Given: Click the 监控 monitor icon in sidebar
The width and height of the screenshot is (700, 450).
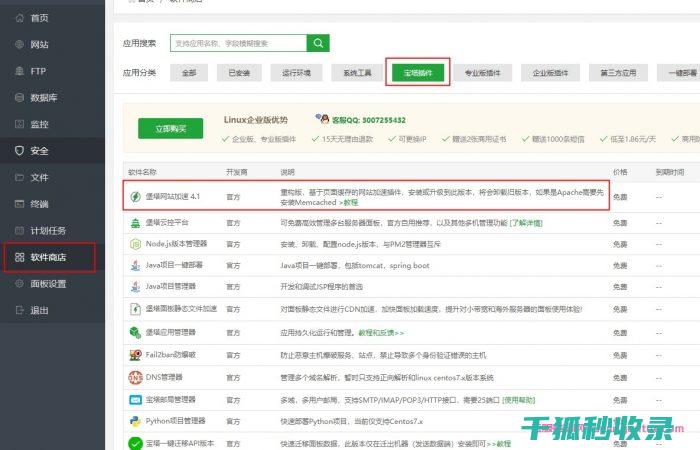Looking at the screenshot, I should coord(19,124).
